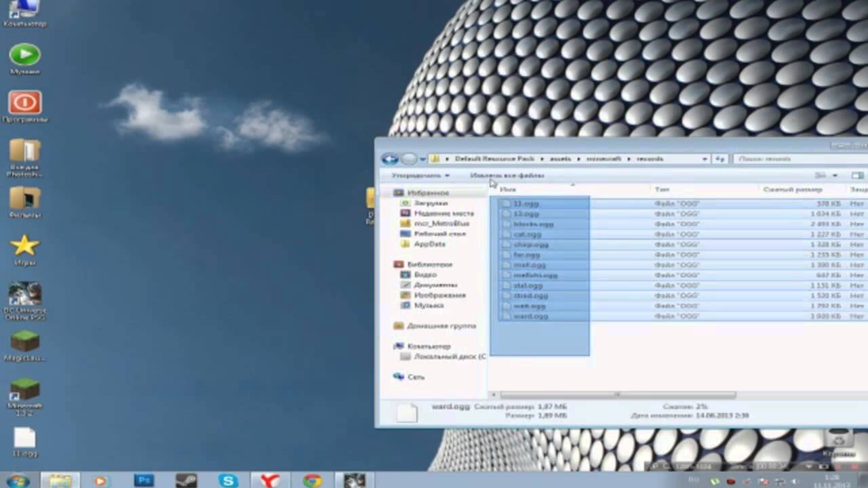The width and height of the screenshot is (868, 488).
Task: Select the stal.ogg file
Action: (x=528, y=285)
